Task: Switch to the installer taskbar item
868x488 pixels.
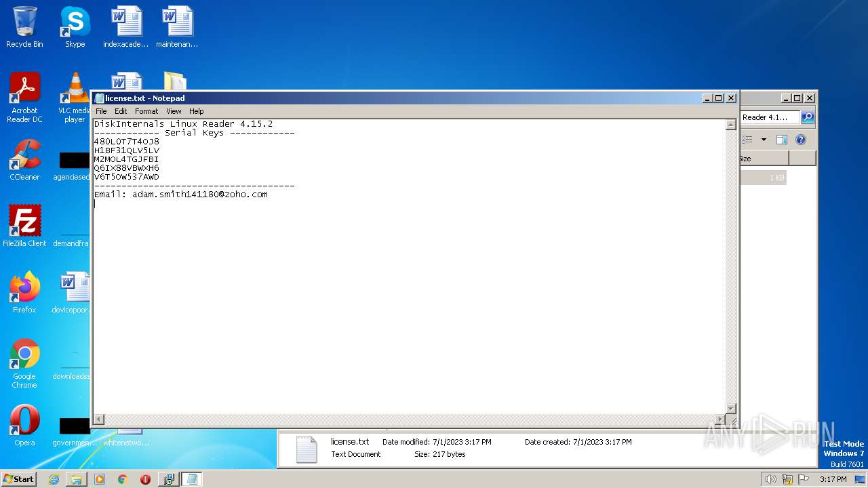Action: pos(168,479)
